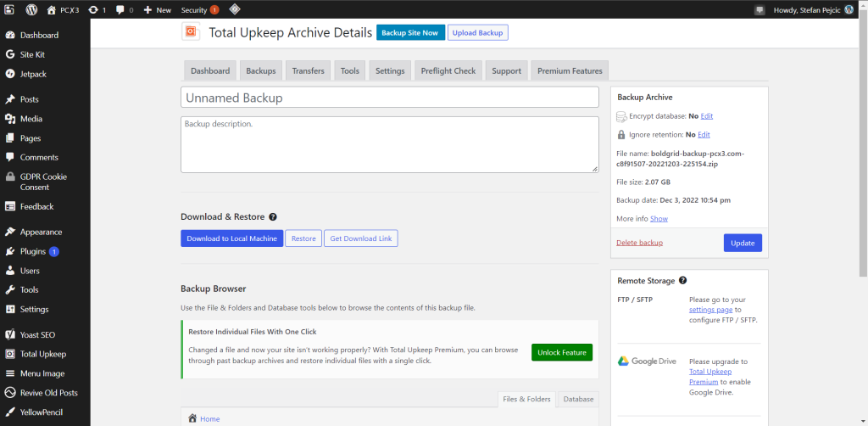Switch to the plugin Dashboard tab
The height and width of the screenshot is (426, 868).
click(210, 71)
